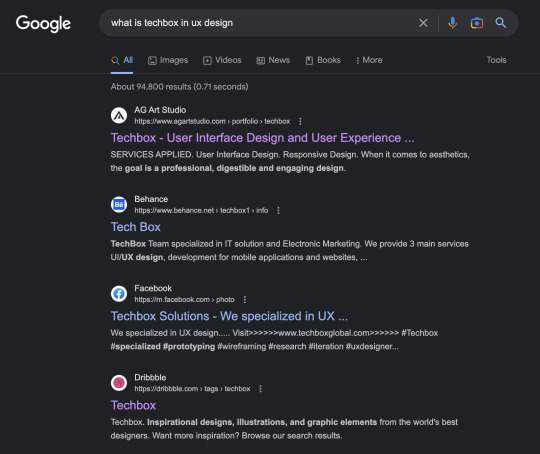Click the "About 94,800 results" text
The image size is (540, 454).
(x=151, y=87)
